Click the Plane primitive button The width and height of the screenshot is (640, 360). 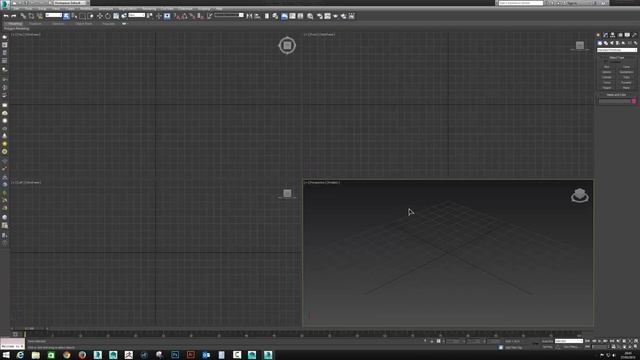626,88
